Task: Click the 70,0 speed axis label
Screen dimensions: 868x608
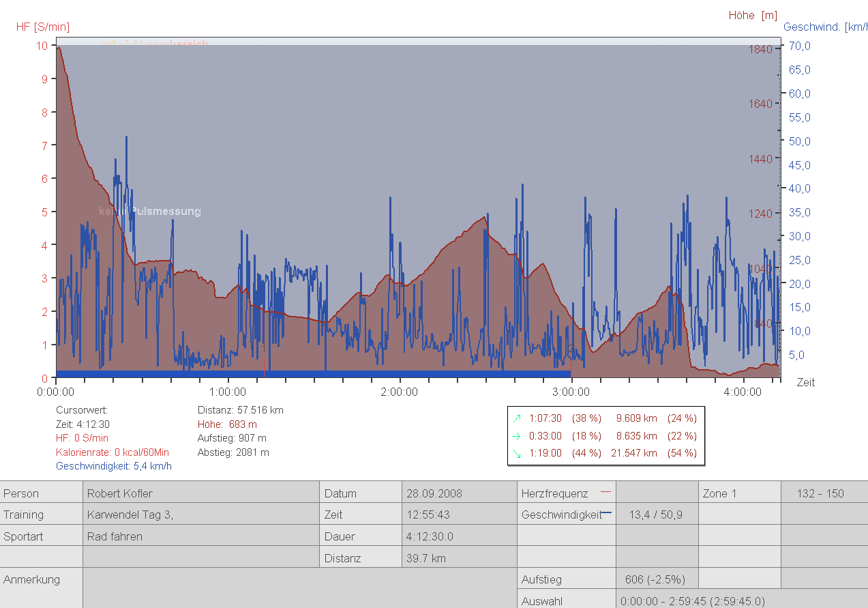Action: click(x=798, y=46)
